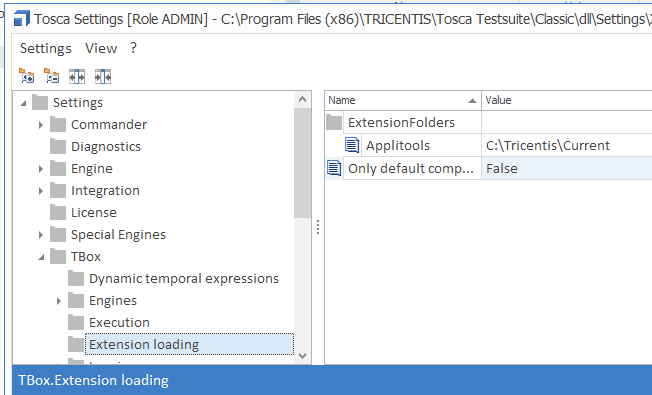Open the ? help menu

pos(133,48)
